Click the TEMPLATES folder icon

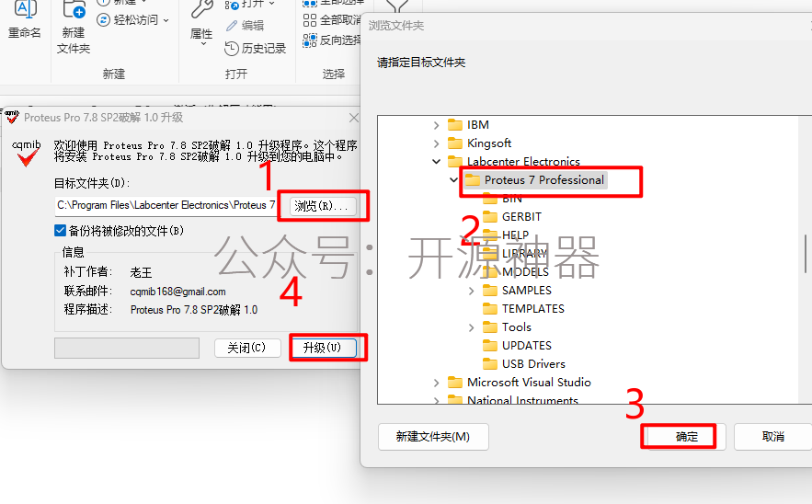coord(490,309)
